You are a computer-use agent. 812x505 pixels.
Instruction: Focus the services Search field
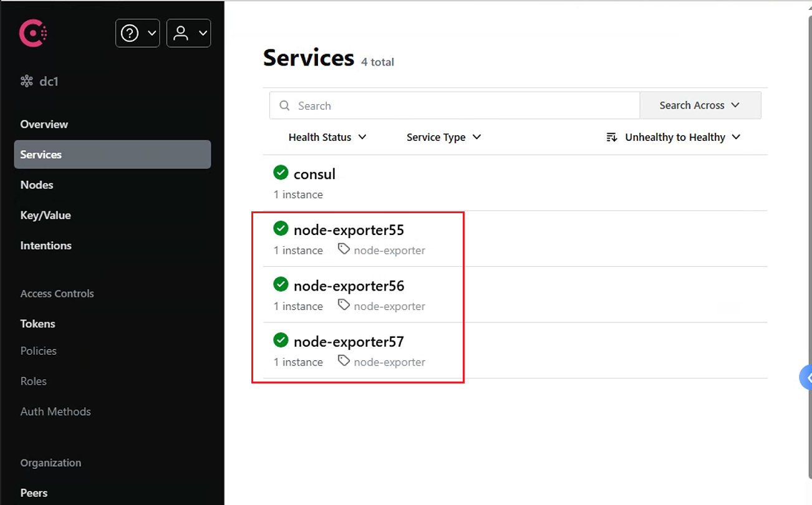click(455, 105)
